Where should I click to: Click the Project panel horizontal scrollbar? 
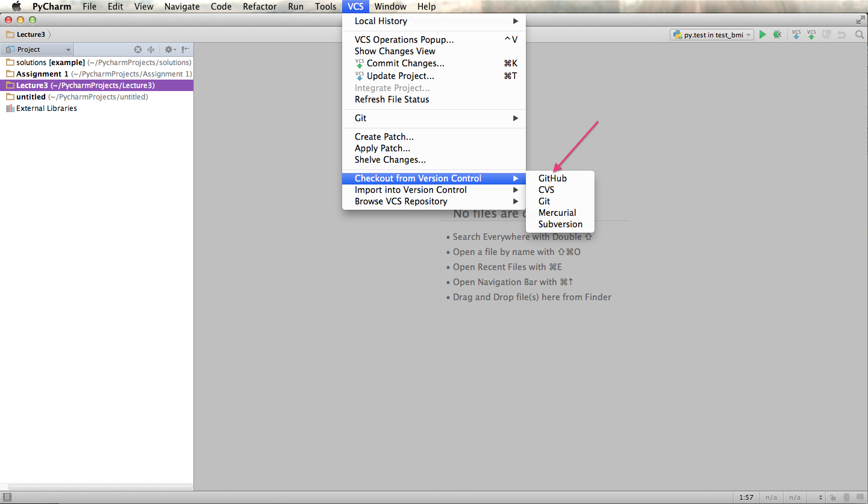coord(100,487)
